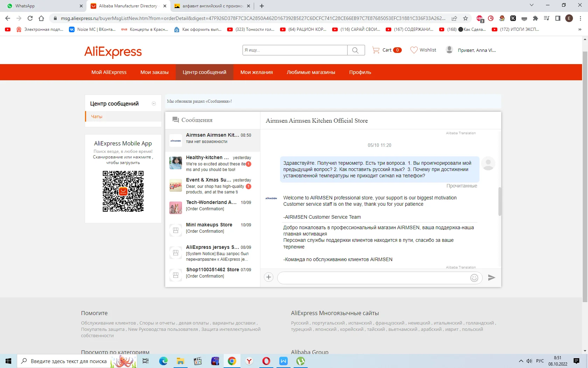Screen dimensions: 588x368
Task: Open the Windows notification center
Action: pos(576,361)
